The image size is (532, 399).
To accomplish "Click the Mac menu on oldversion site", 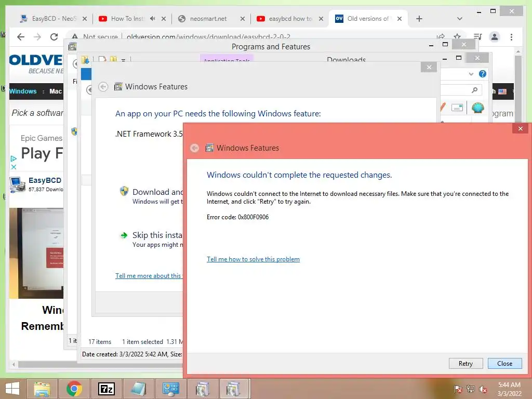I will click(55, 91).
